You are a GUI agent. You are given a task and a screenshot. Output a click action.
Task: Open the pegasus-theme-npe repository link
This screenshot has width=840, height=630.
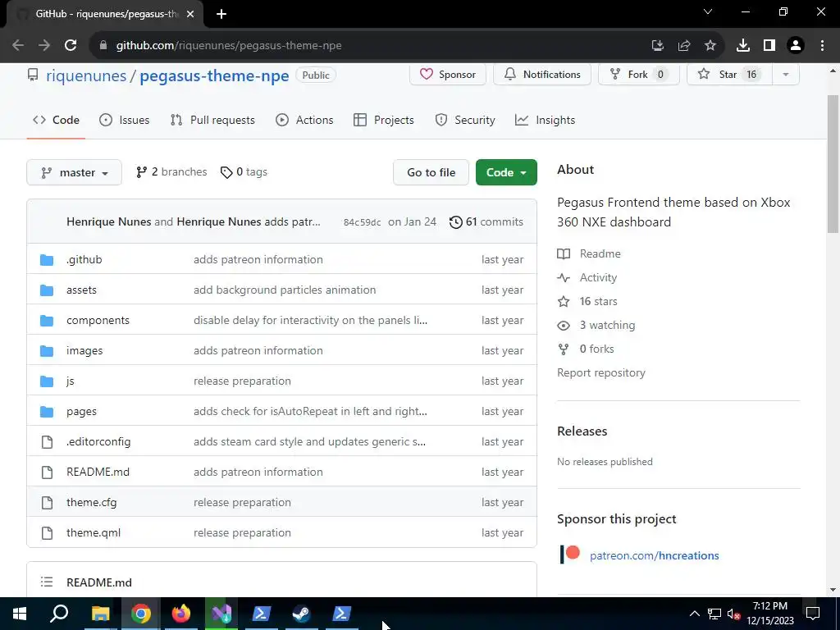(214, 75)
